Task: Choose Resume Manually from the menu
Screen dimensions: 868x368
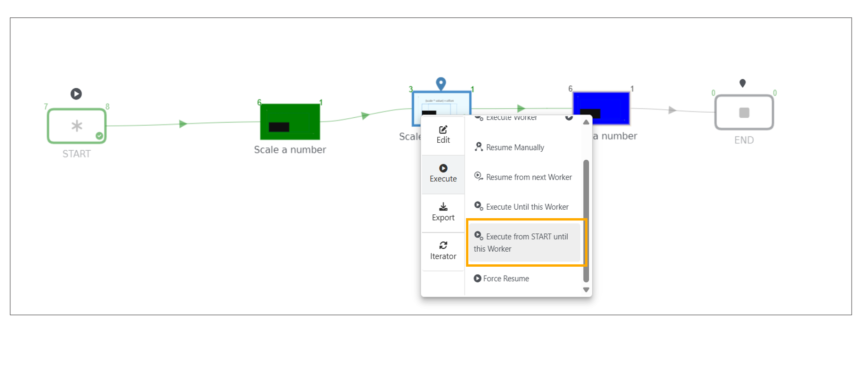Action: (514, 147)
